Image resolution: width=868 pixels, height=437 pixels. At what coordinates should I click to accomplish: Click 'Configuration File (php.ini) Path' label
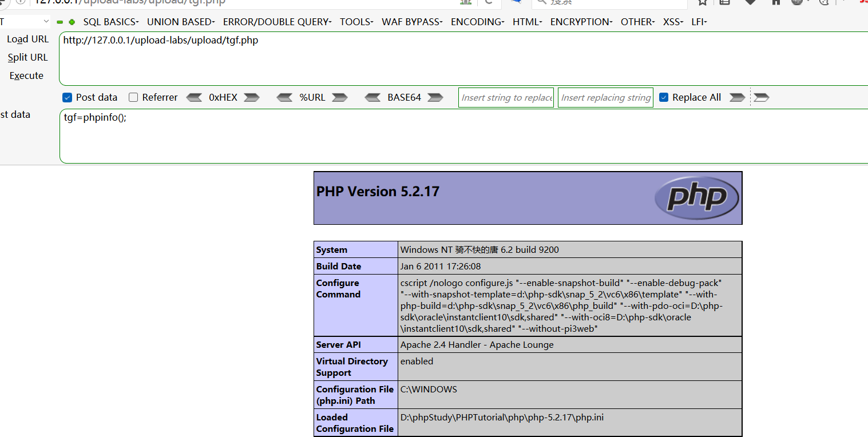coord(355,395)
